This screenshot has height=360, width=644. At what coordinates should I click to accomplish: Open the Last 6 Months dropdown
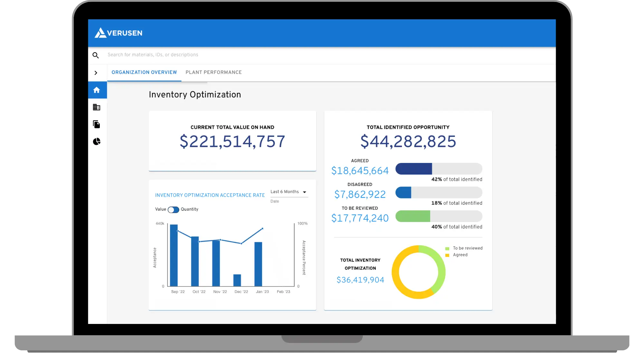[289, 192]
